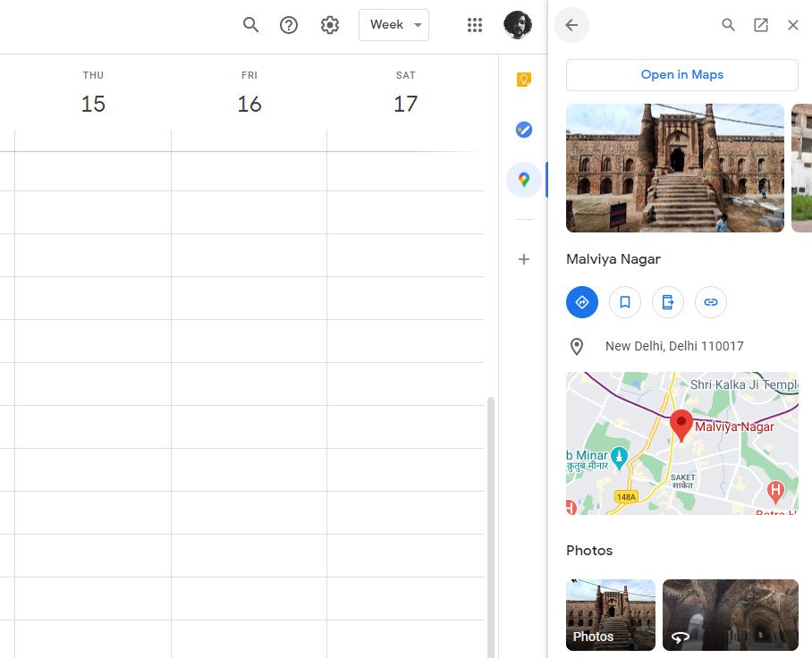Click the main fort photo of Malviya Nagar
812x658 pixels.
click(x=675, y=168)
